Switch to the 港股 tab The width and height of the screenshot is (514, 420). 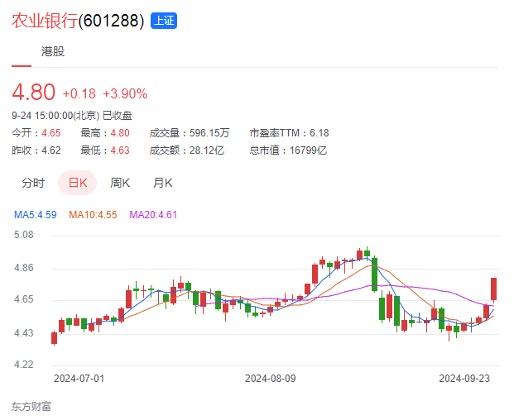point(53,51)
